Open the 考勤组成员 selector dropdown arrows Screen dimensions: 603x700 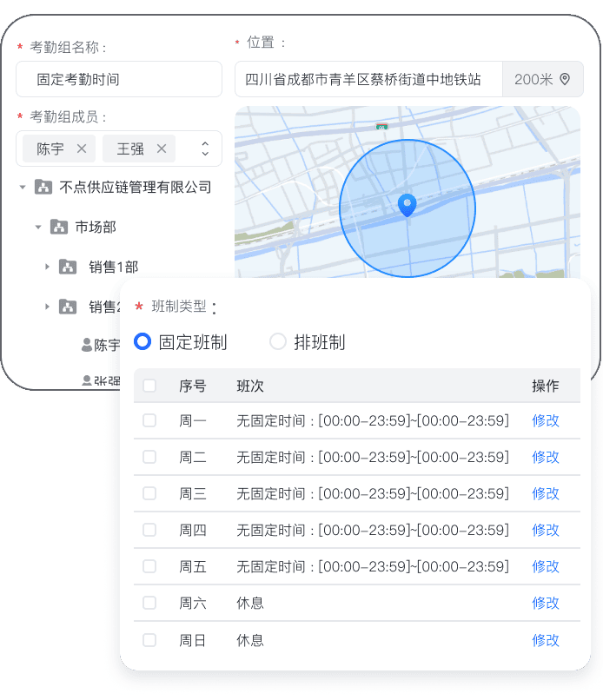tap(205, 149)
